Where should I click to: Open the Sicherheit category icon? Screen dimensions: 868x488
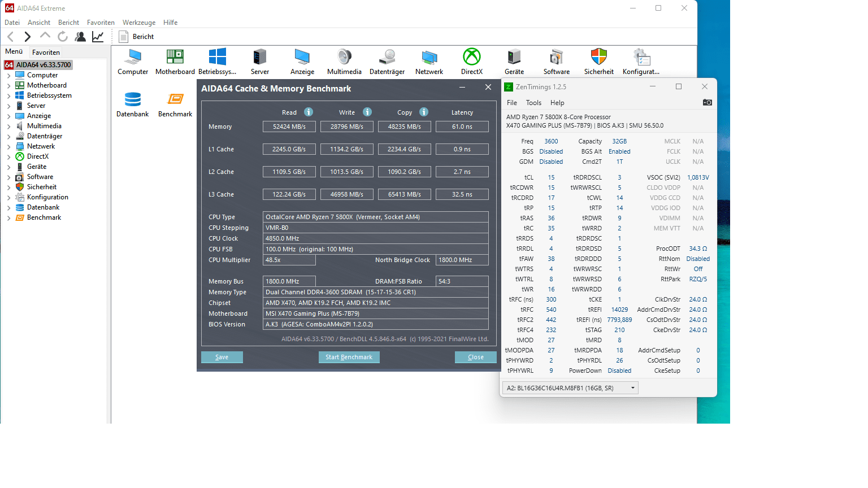(599, 62)
